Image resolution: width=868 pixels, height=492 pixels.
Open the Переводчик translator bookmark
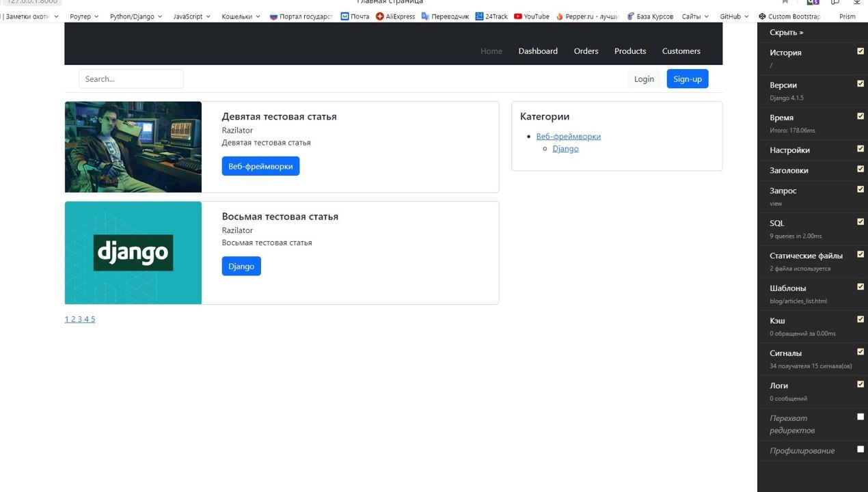[445, 16]
